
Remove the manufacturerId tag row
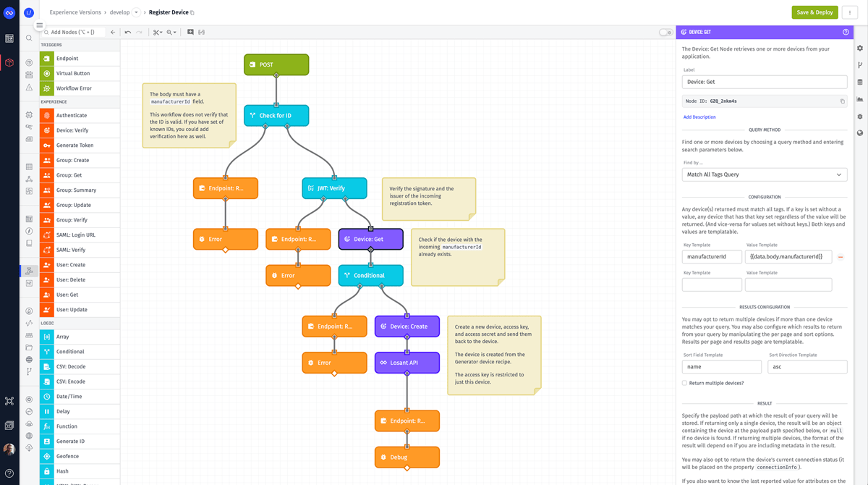tap(841, 257)
